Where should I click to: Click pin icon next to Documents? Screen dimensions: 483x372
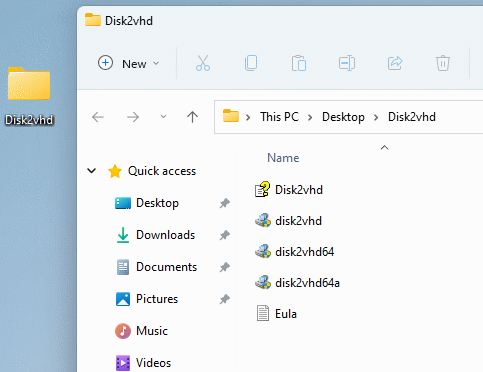click(x=225, y=267)
